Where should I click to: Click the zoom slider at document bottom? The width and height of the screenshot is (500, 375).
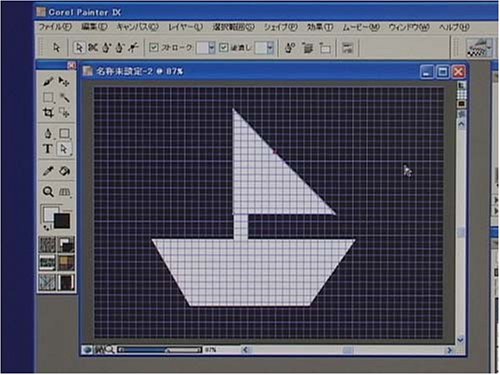pyautogui.click(x=160, y=350)
